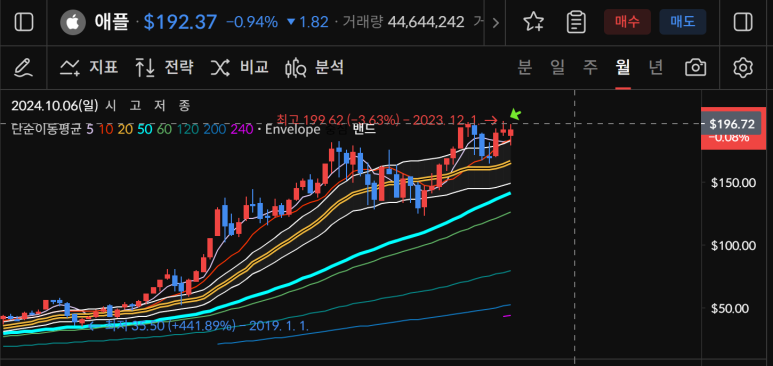Click the 단순이동평균 indicator label
Image resolution: width=773 pixels, height=366 pixels.
pos(46,130)
